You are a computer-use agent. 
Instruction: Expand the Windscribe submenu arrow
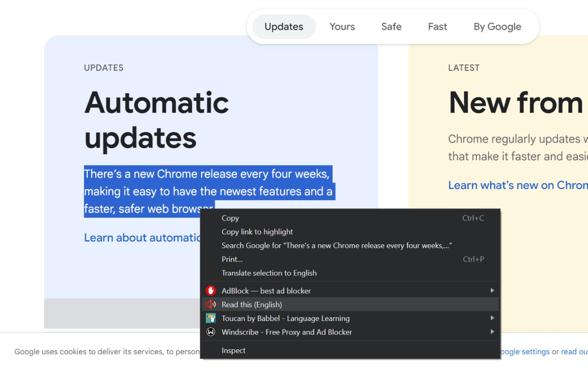(492, 332)
